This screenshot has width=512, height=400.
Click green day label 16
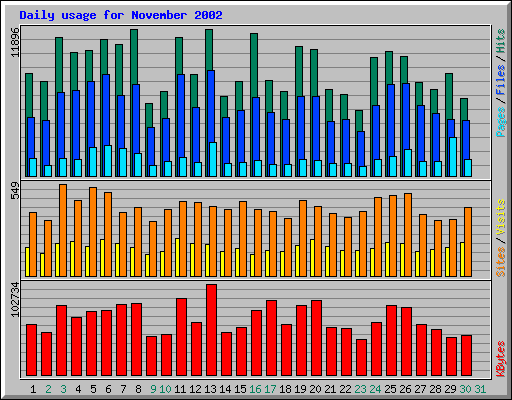tap(255, 389)
